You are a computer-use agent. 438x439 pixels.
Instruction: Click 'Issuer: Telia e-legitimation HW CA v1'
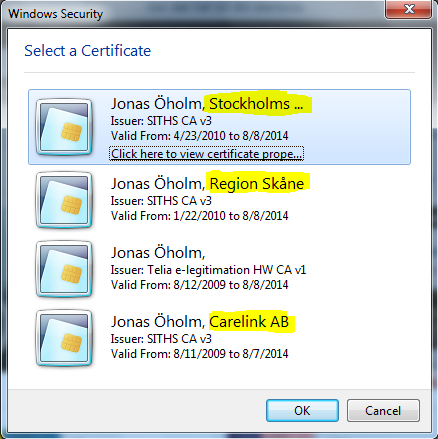[208, 270]
